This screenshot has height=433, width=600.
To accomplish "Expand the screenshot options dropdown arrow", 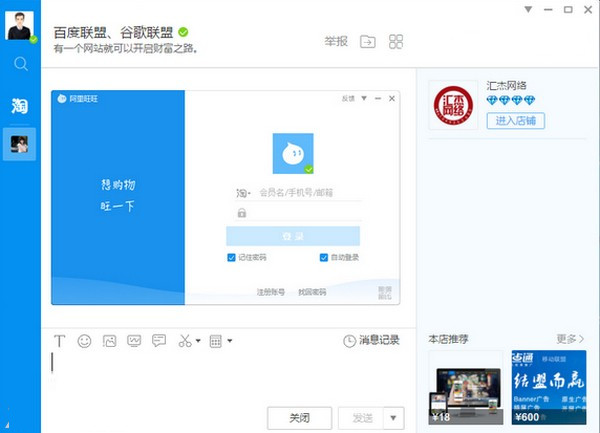I will coord(197,342).
